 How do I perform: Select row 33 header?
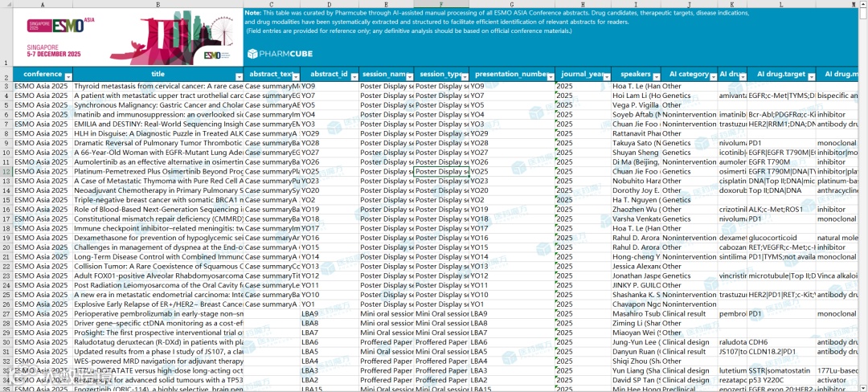point(6,370)
